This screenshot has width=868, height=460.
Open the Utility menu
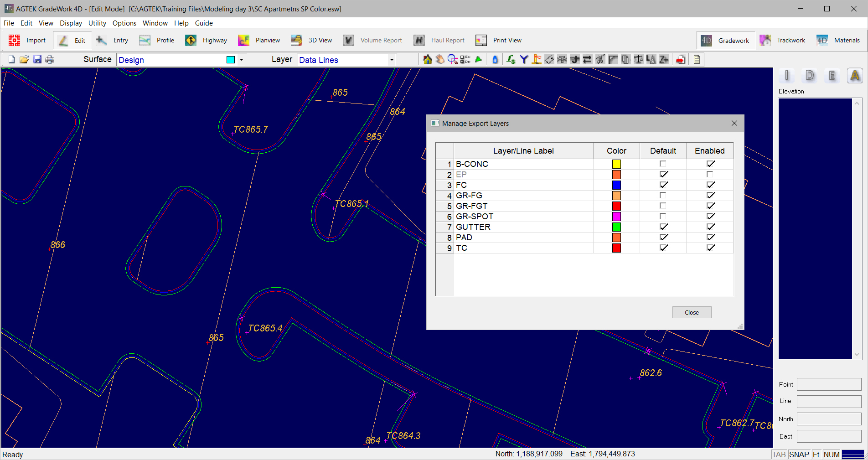coord(97,23)
